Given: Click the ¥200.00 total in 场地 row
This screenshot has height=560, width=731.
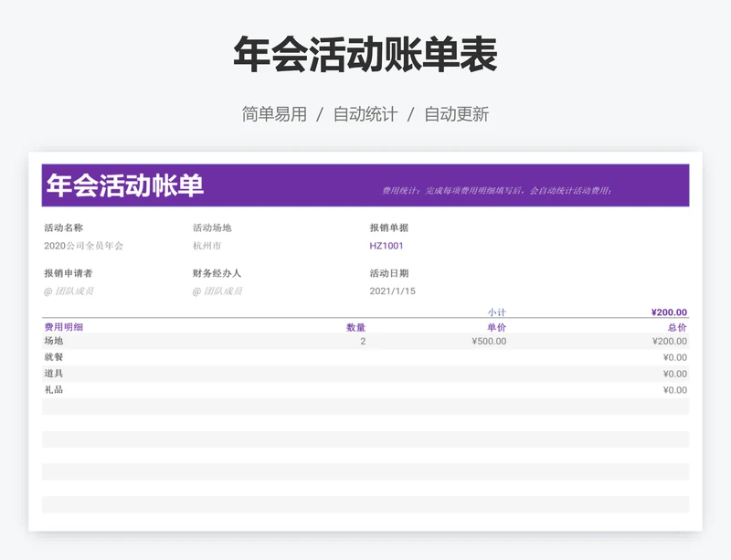Looking at the screenshot, I should coord(670,342).
